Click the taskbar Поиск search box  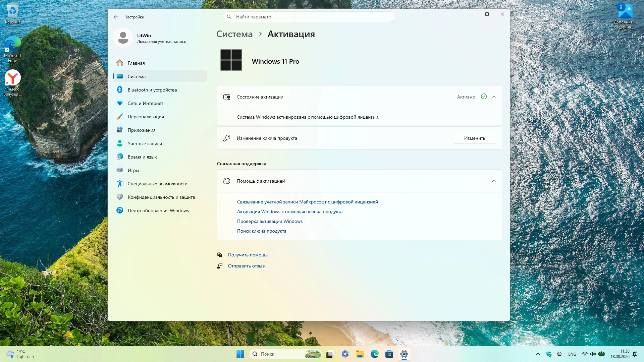(x=285, y=354)
